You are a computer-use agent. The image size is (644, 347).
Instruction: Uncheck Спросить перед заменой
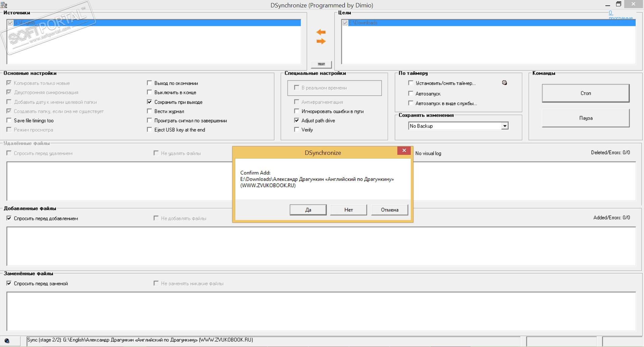point(9,284)
